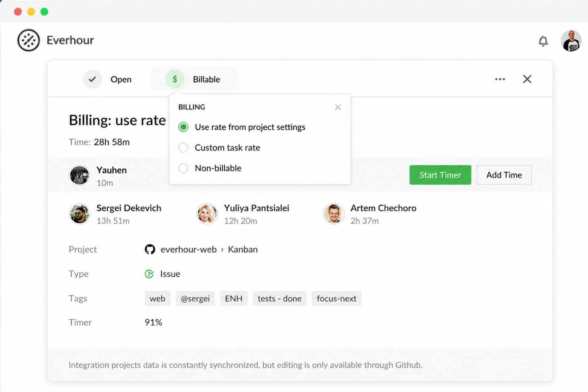Click the Issue type text
This screenshot has height=392, width=588.
[170, 274]
